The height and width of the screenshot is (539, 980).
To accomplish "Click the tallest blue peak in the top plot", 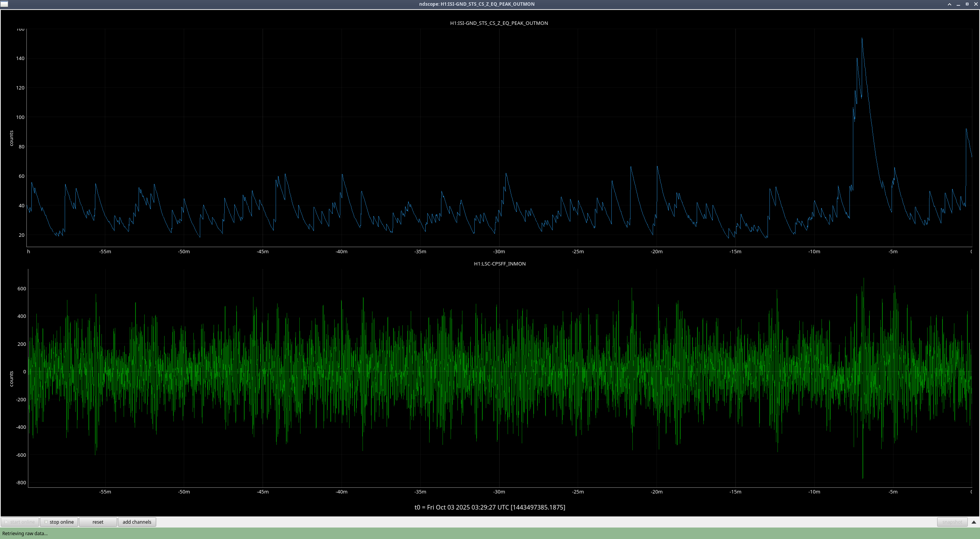I will 862,39.
